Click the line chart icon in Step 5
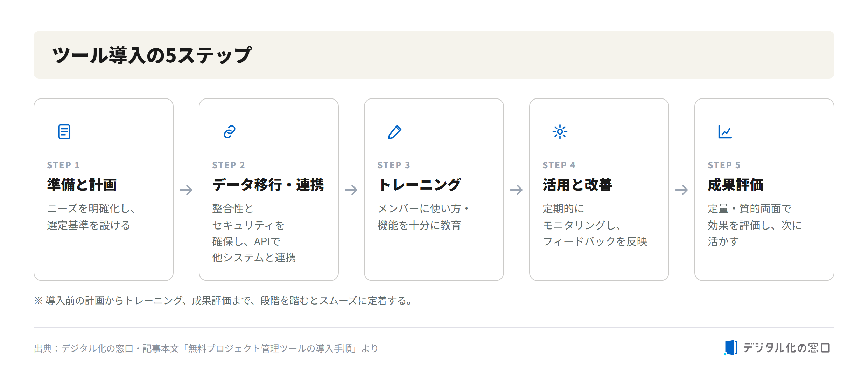The width and height of the screenshot is (868, 389). pos(725,132)
